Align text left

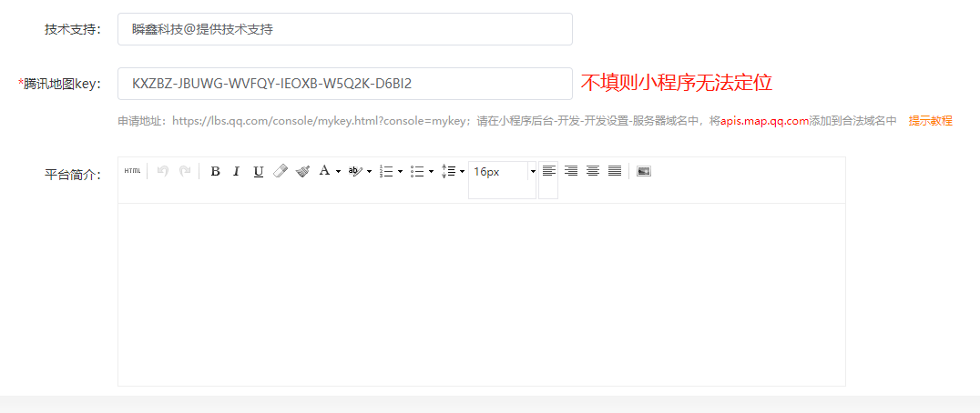tap(548, 170)
